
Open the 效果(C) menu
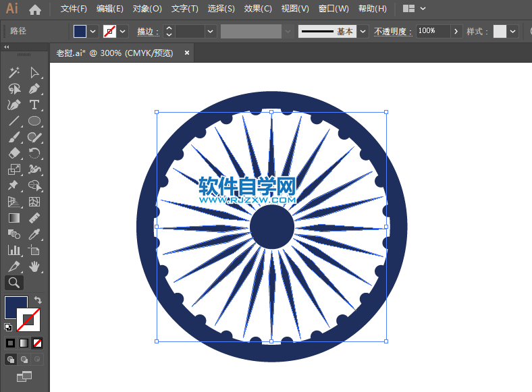tap(257, 9)
